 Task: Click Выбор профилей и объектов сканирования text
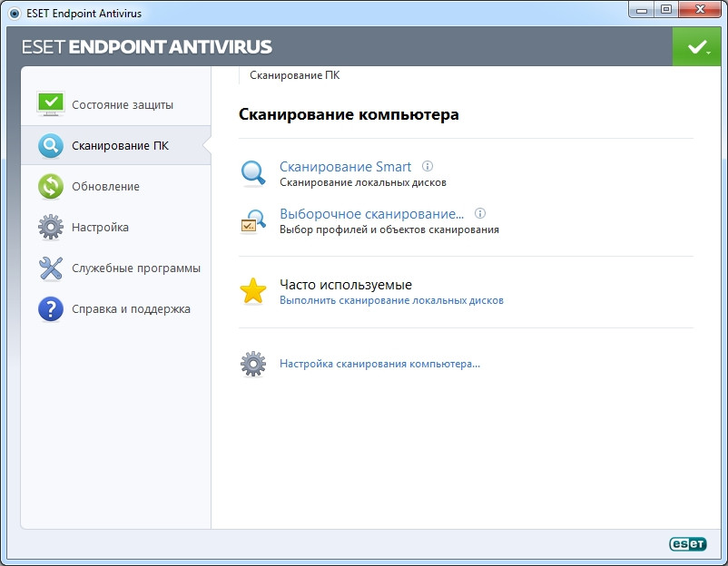389,229
